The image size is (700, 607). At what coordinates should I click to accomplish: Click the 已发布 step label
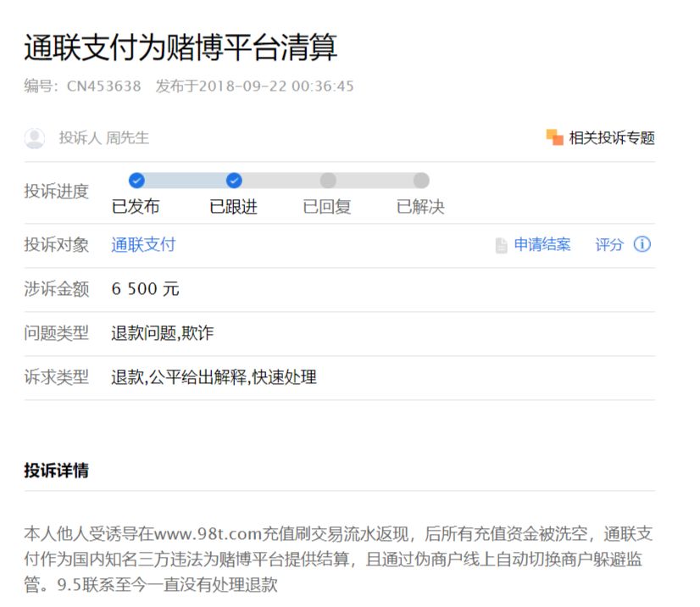point(136,207)
